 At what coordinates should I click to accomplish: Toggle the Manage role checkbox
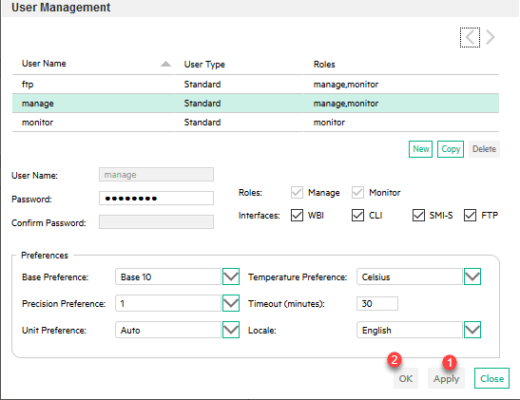coord(297,192)
